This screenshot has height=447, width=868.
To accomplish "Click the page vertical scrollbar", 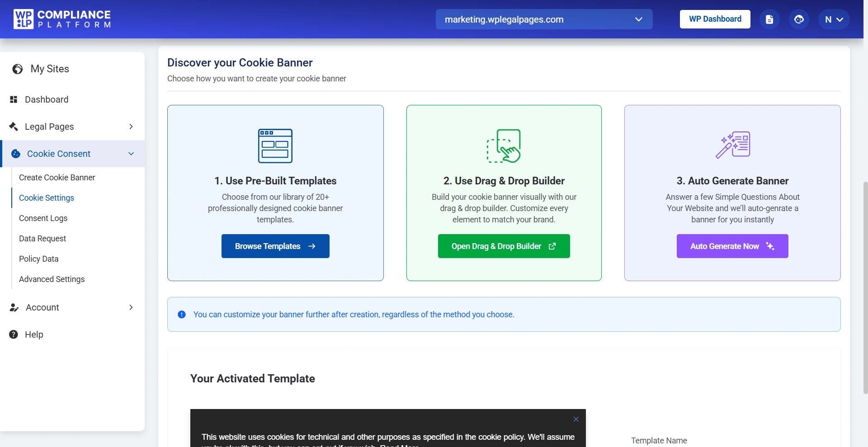I will point(865,287).
